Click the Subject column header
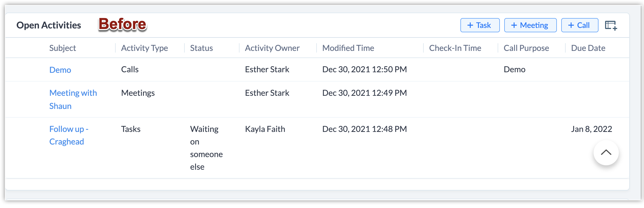 [62, 48]
